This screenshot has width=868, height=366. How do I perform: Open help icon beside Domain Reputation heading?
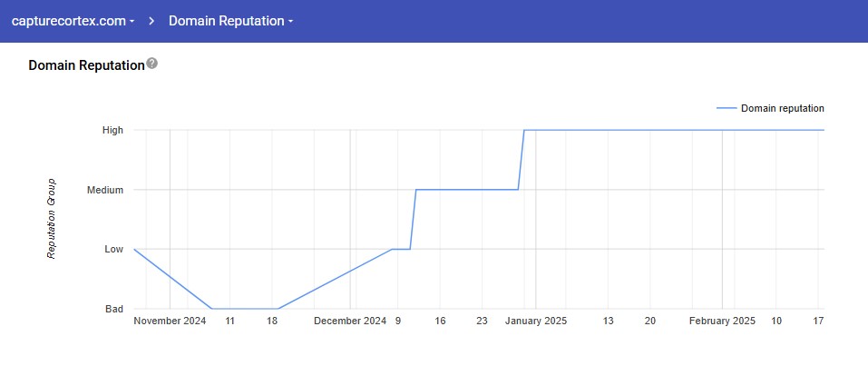pyautogui.click(x=152, y=64)
